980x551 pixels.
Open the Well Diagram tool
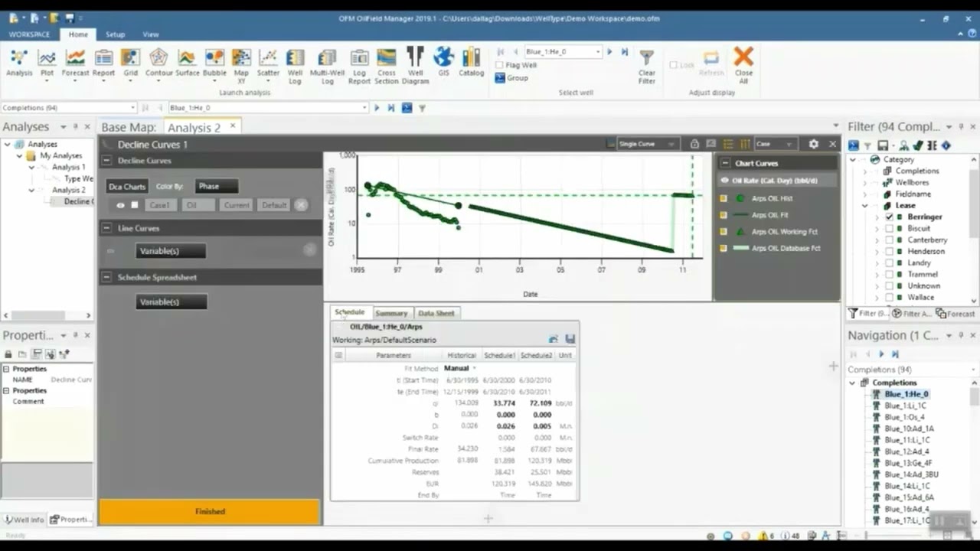tap(415, 67)
